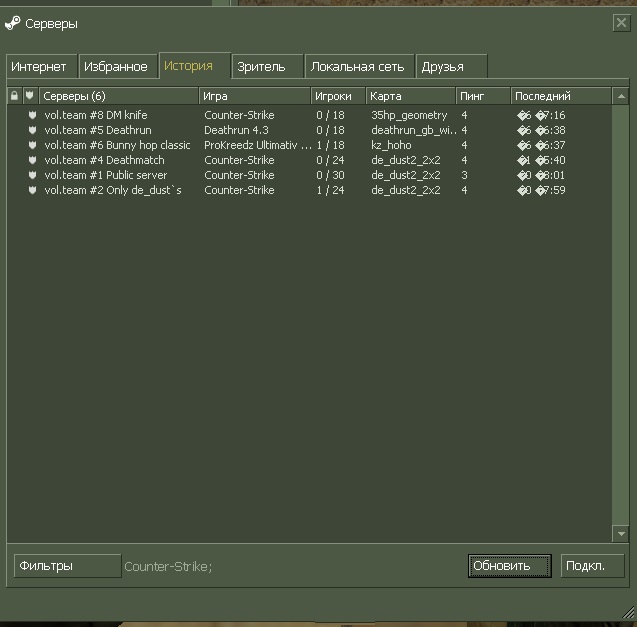The image size is (637, 627).
Task: Click shield icon of vol.team #5 Deathrun
Action: point(32,130)
